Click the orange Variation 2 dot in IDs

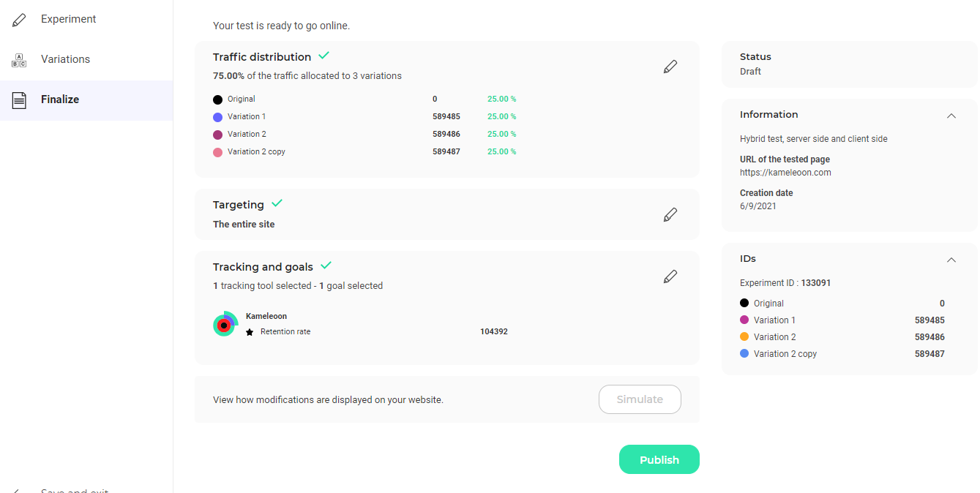(x=744, y=336)
